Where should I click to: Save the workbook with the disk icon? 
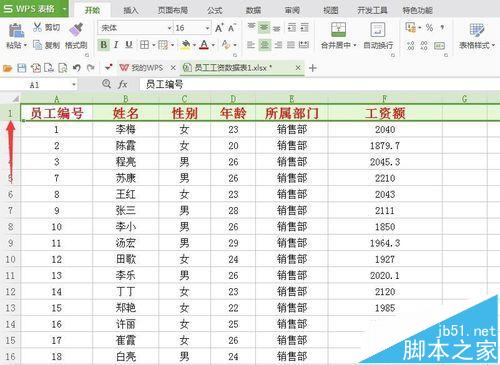coord(22,68)
